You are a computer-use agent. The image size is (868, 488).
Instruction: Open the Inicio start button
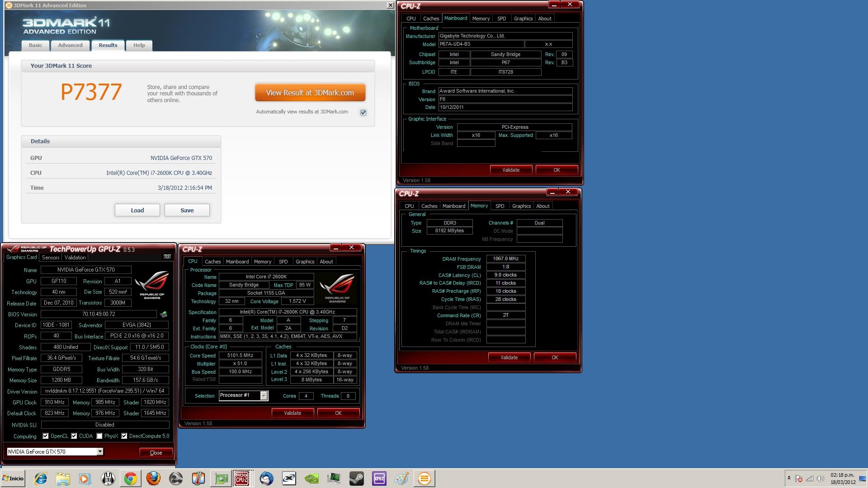(13, 479)
